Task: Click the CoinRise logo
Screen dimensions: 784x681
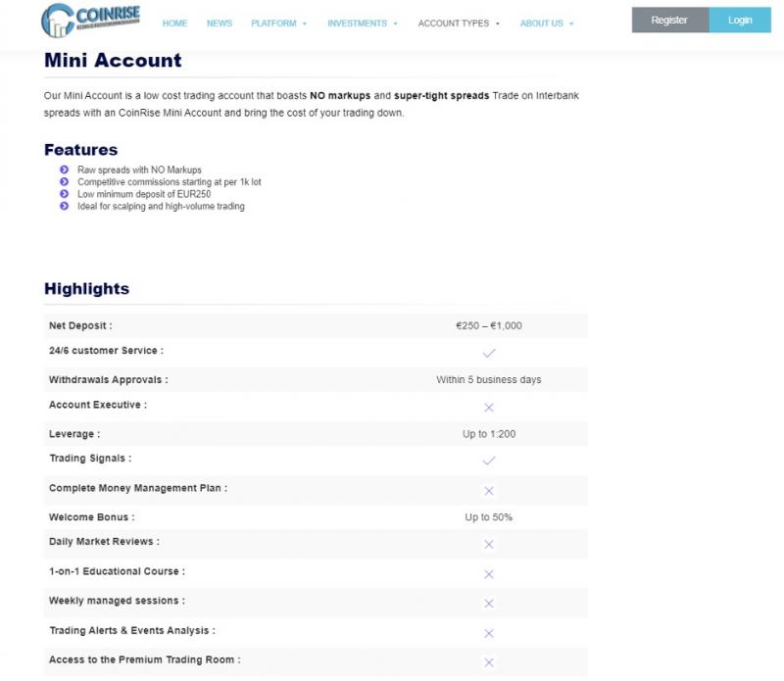Action: click(x=90, y=20)
